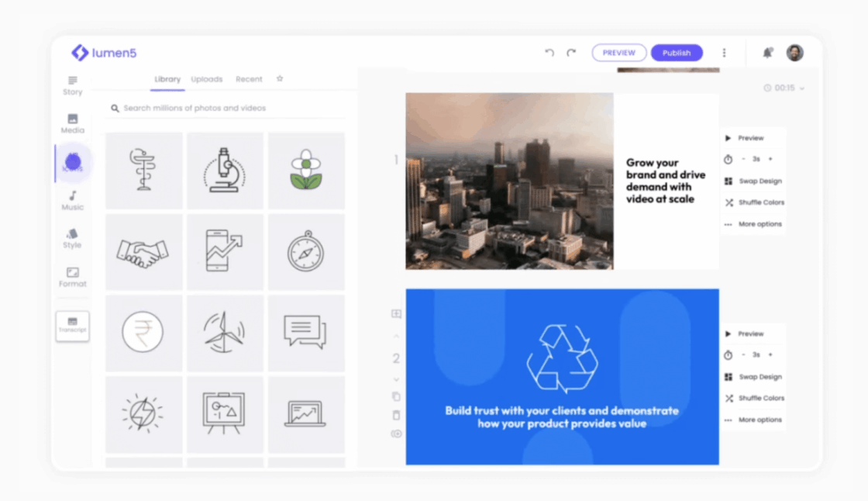The width and height of the screenshot is (868, 501).
Task: Expand the 00:15 video duration dropdown
Action: [784, 88]
